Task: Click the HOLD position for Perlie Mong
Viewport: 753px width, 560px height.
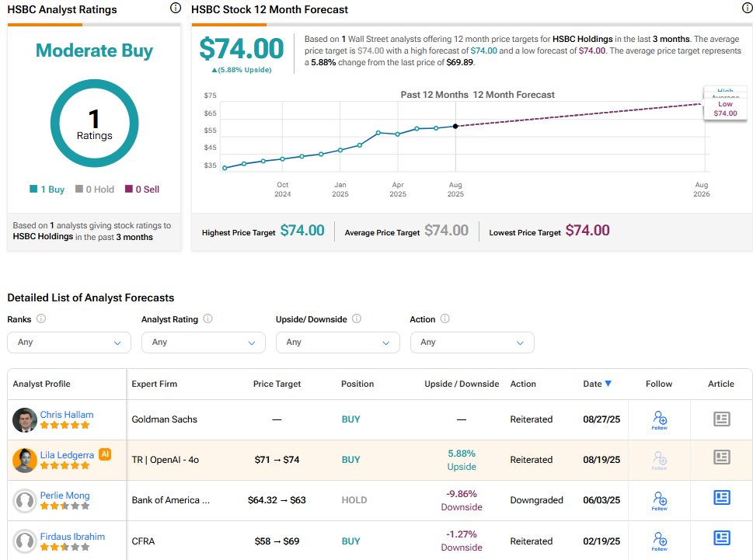Action: pyautogui.click(x=354, y=500)
